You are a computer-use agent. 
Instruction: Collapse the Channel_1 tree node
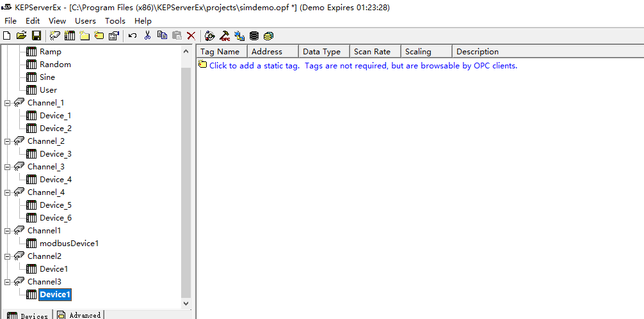(x=7, y=103)
